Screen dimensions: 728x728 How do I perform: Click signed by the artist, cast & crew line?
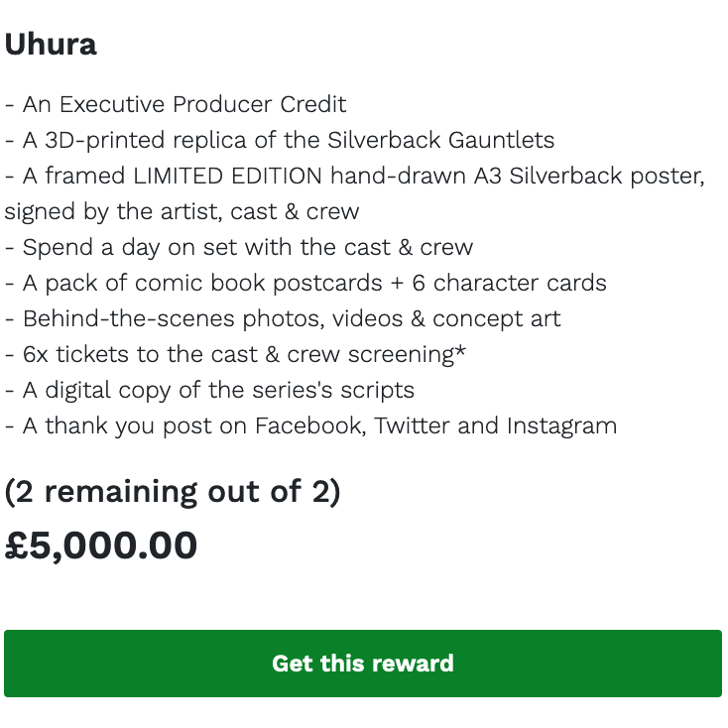(182, 211)
